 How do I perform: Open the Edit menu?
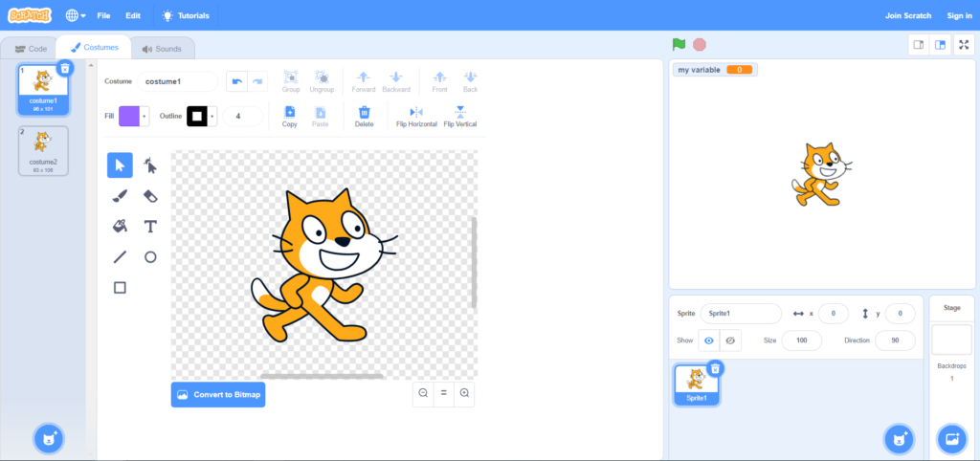(x=133, y=15)
